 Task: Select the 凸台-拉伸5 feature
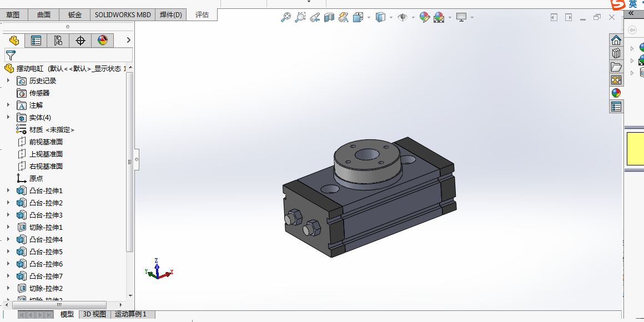pyautogui.click(x=39, y=251)
